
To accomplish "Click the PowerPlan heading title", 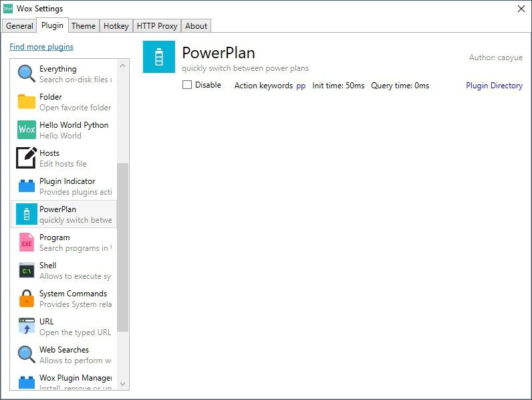I will click(219, 53).
